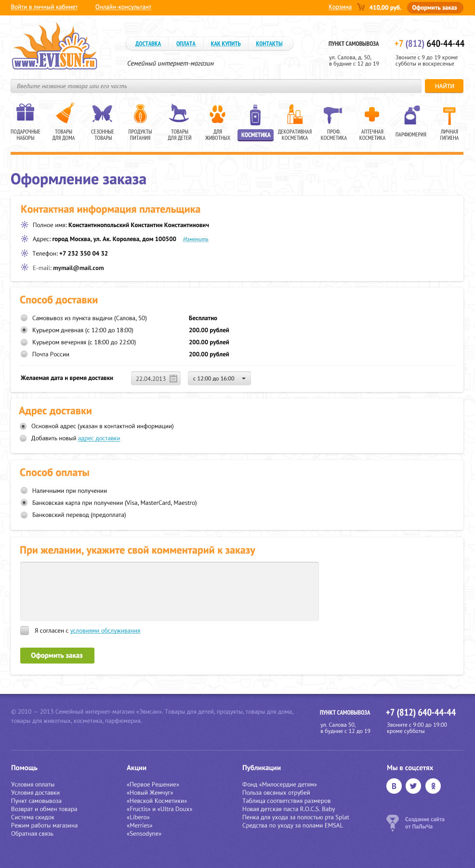475x868 pixels.
Task: Open the pharmacy cosmetics cross icon
Action: point(371,114)
